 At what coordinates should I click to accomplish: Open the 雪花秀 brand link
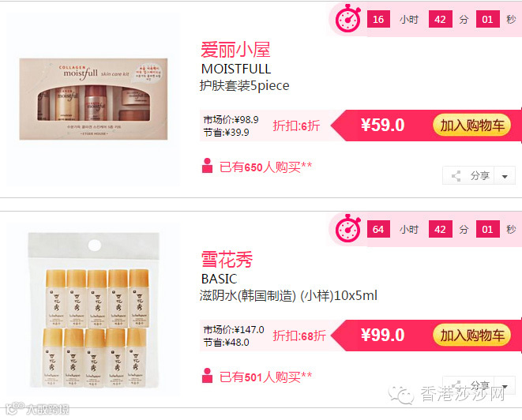(227, 260)
